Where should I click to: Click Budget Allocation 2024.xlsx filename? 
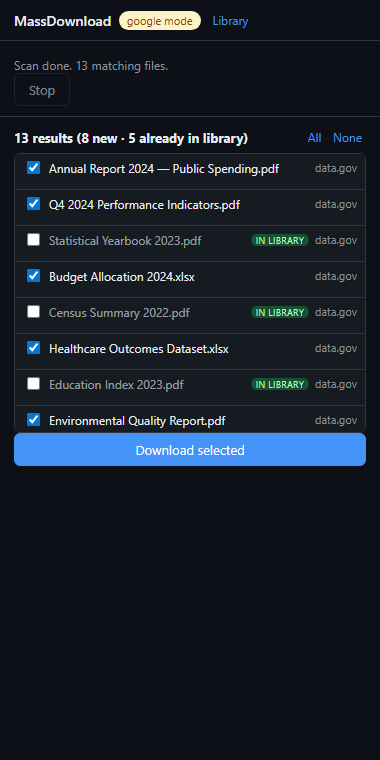pyautogui.click(x=122, y=277)
